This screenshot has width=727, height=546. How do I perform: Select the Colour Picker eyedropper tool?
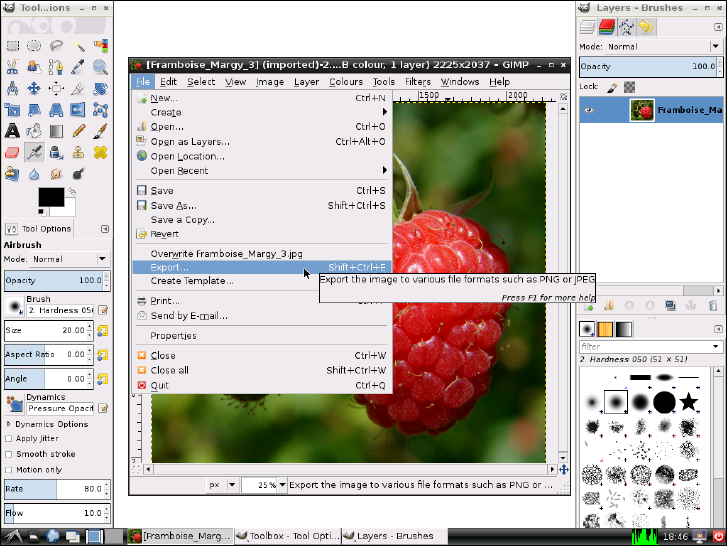click(78, 67)
